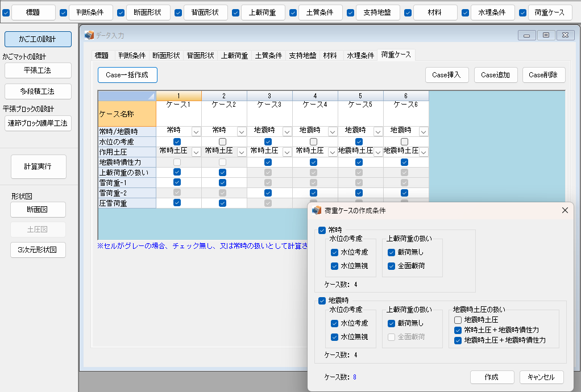Show the 3次元形状図 view

coord(38,250)
